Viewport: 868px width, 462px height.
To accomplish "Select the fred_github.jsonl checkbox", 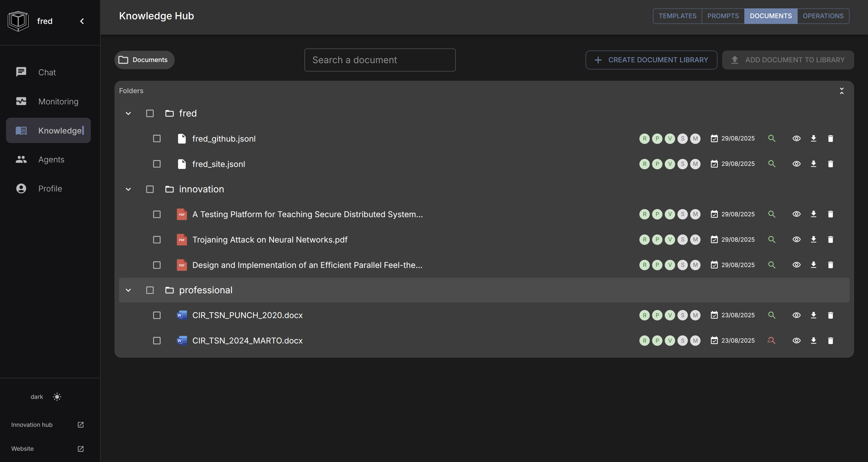I will (x=157, y=138).
